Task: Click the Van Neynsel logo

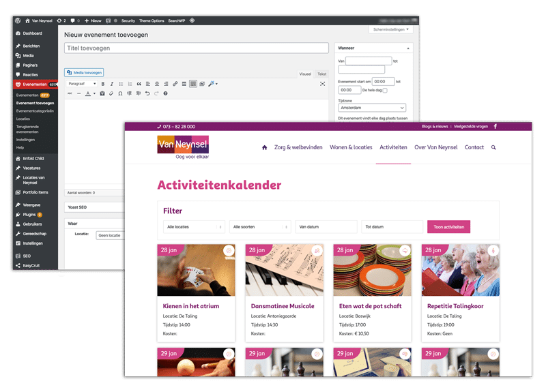Action: [x=183, y=147]
